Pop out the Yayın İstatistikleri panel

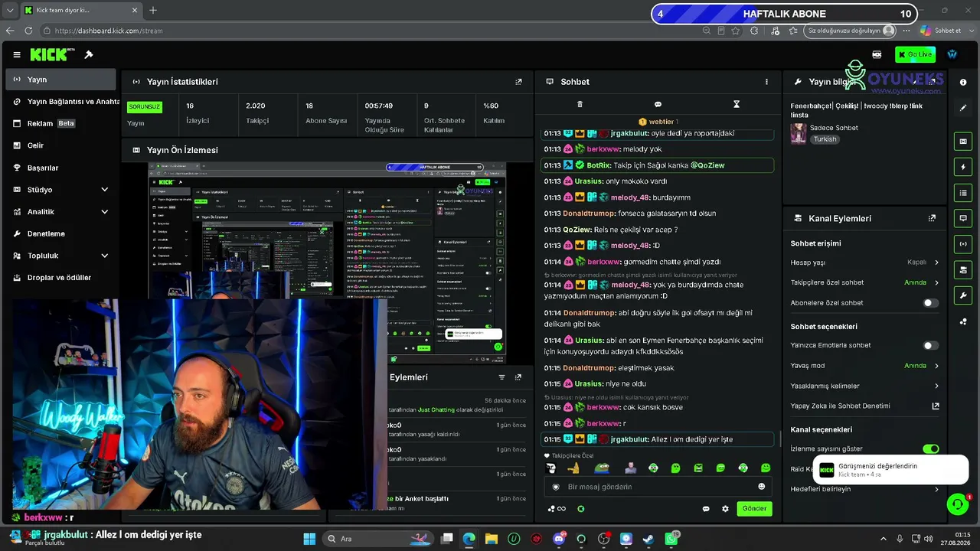click(518, 82)
